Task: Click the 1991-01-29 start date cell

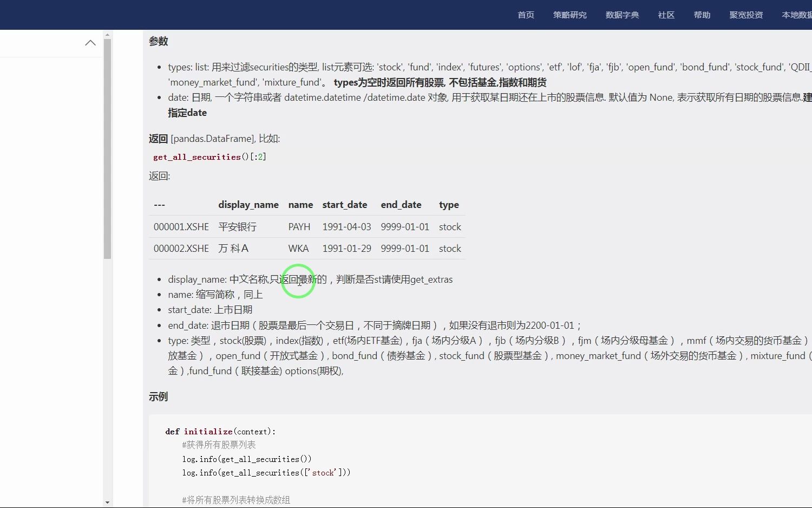Action: pyautogui.click(x=346, y=249)
